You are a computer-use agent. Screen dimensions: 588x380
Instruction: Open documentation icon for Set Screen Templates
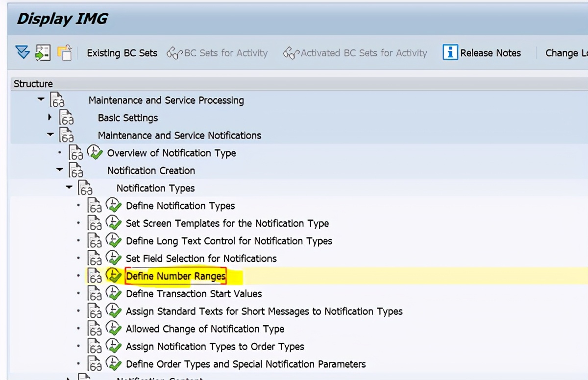pos(95,224)
